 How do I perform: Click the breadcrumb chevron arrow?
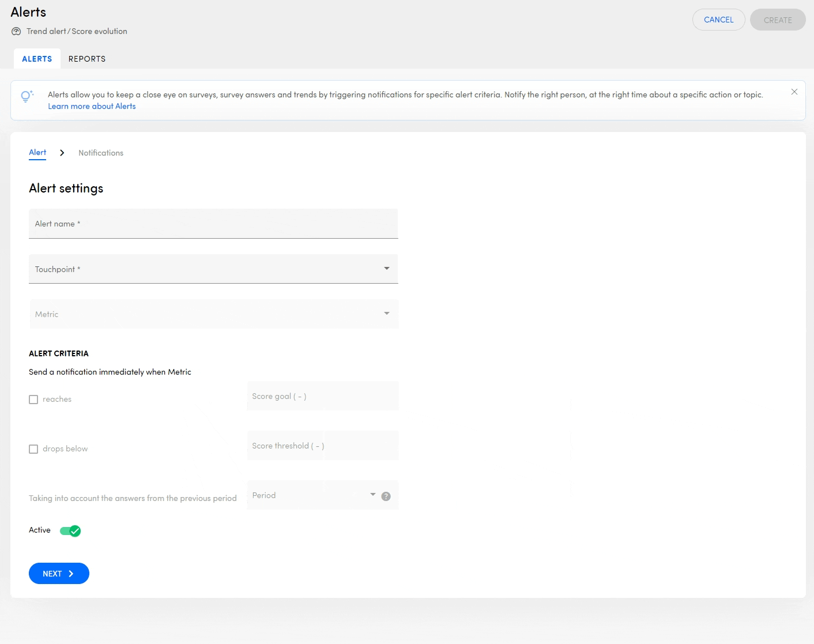(x=62, y=153)
